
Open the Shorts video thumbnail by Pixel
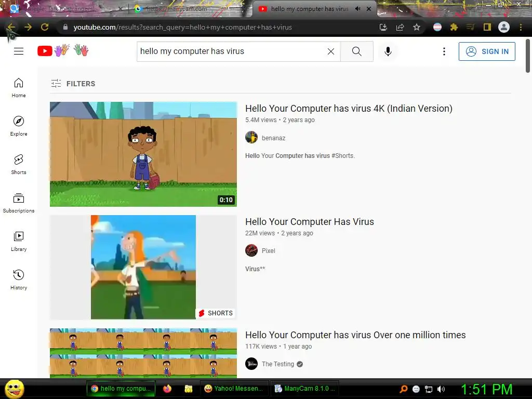tap(143, 267)
